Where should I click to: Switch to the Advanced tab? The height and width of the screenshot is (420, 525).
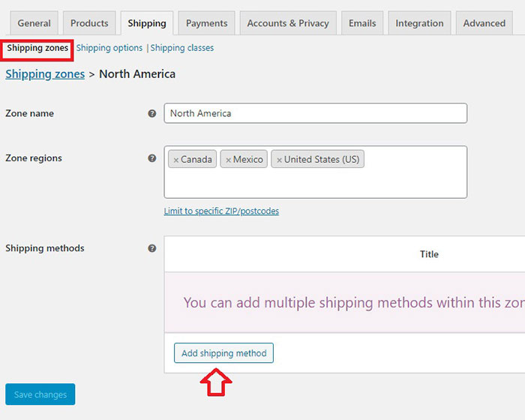coord(484,23)
